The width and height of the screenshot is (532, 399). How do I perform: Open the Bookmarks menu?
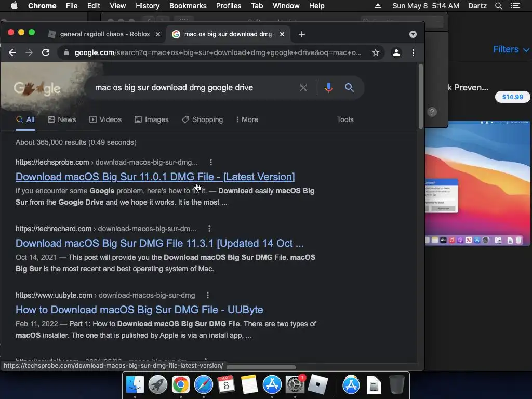pos(188,6)
